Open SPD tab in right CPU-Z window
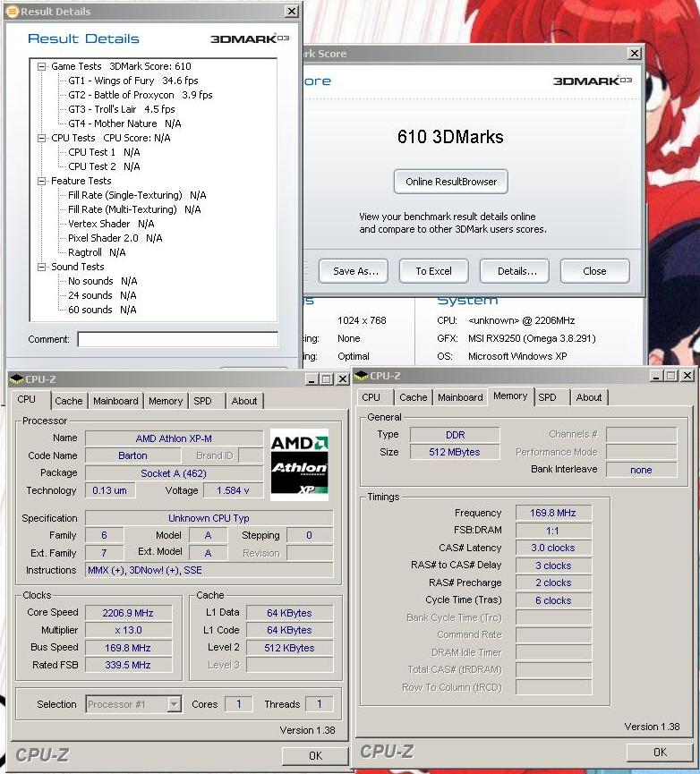The height and width of the screenshot is (774, 700). (547, 397)
